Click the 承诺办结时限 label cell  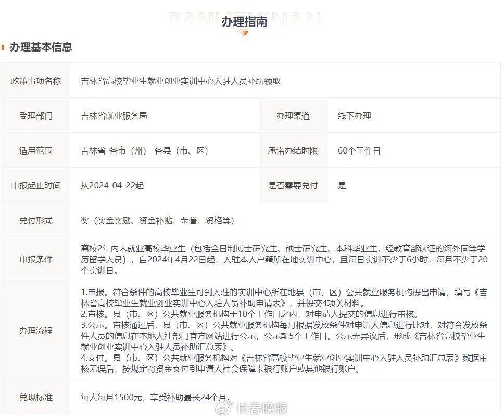click(293, 151)
